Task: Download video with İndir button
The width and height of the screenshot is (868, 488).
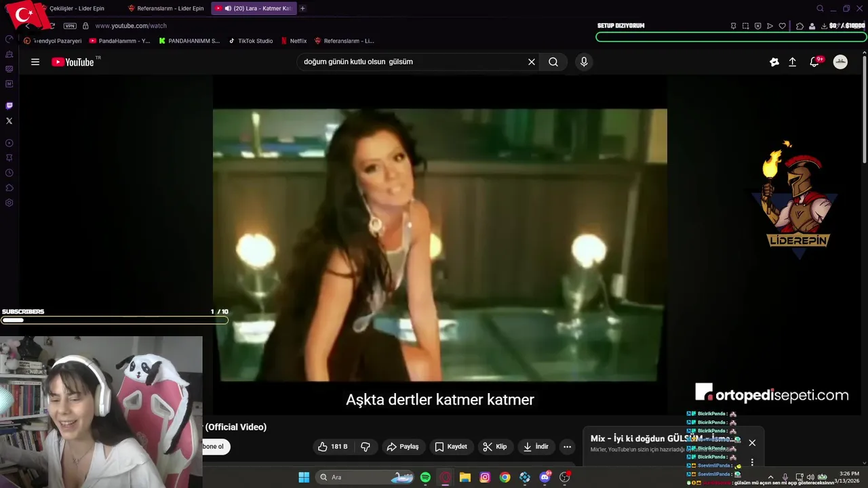Action: click(x=536, y=447)
